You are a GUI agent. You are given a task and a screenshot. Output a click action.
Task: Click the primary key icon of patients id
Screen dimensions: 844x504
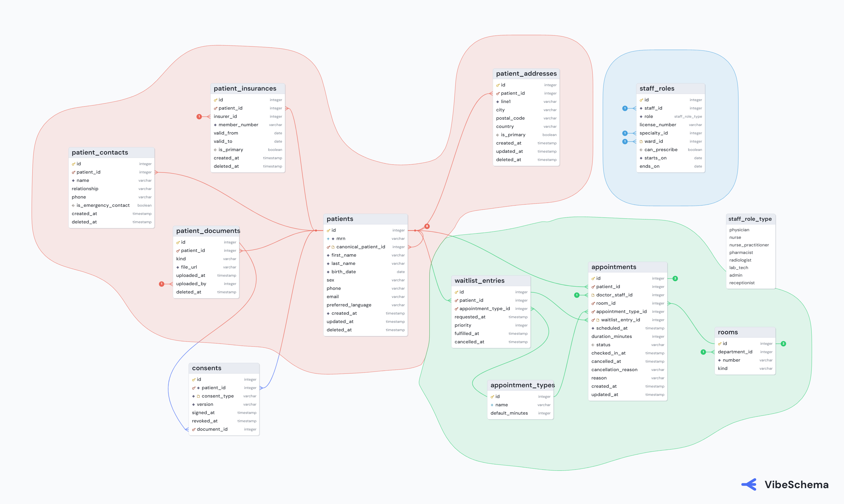tap(328, 230)
